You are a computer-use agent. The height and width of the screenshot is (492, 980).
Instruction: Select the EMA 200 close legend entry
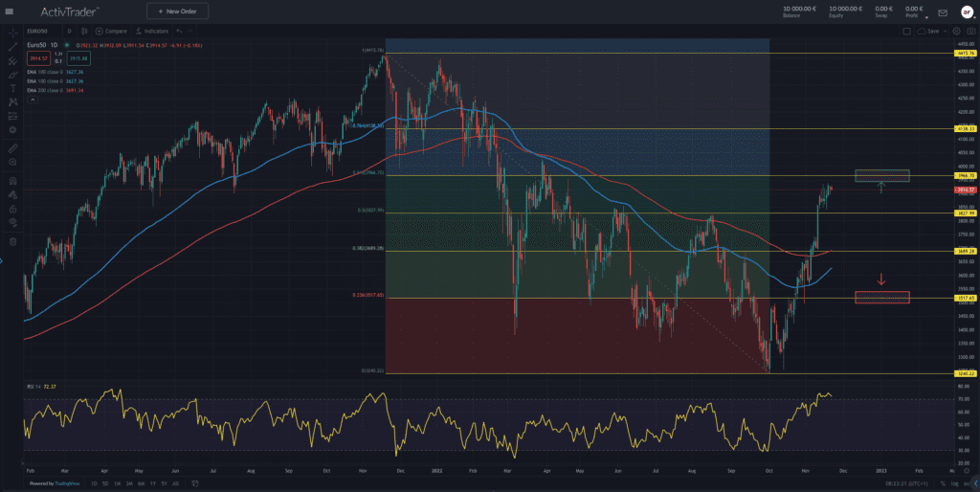[55, 91]
